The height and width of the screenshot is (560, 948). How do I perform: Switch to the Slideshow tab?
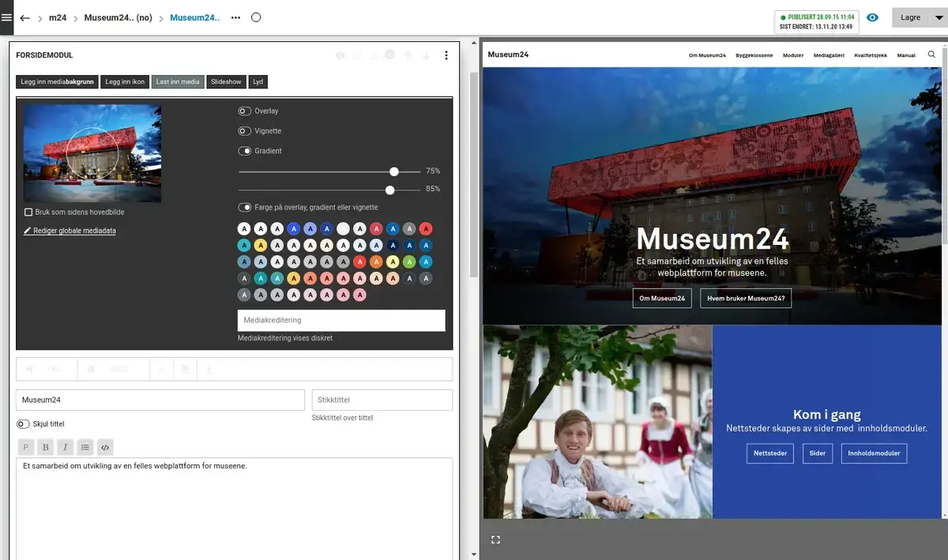(226, 82)
